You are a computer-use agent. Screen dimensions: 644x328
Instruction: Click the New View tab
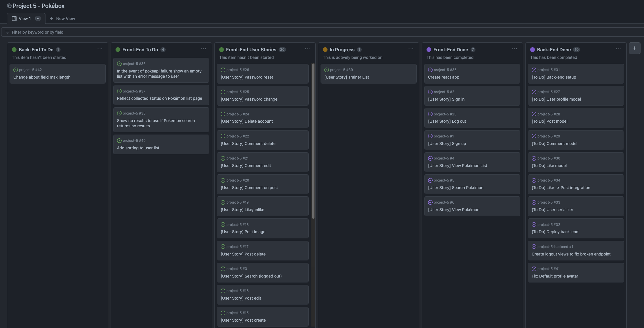62,19
